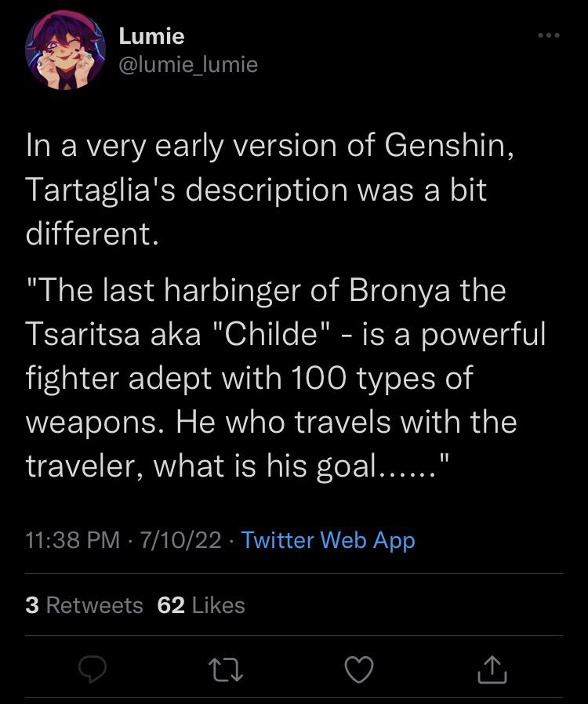Image resolution: width=588 pixels, height=704 pixels.
Task: Click the display name Lumie
Action: tap(151, 36)
